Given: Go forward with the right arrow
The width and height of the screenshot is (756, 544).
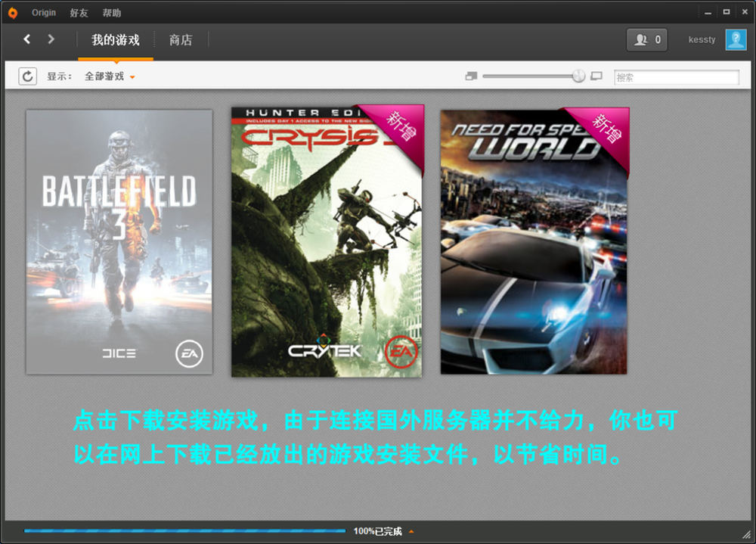Looking at the screenshot, I should (51, 39).
